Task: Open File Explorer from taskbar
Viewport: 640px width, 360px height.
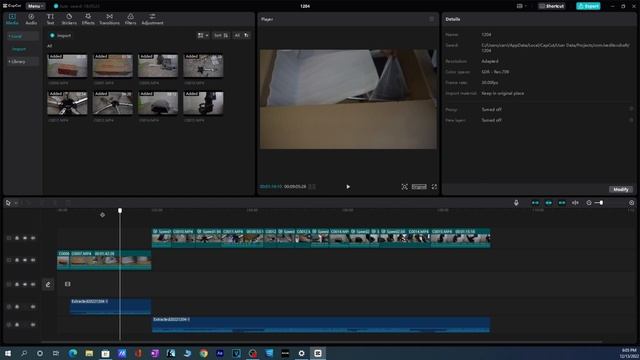Action: [x=89, y=353]
